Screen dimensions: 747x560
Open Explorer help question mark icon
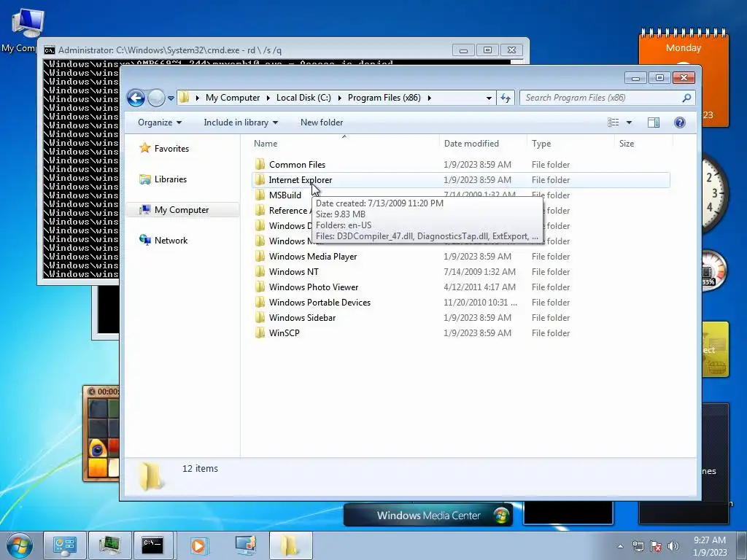tap(680, 122)
